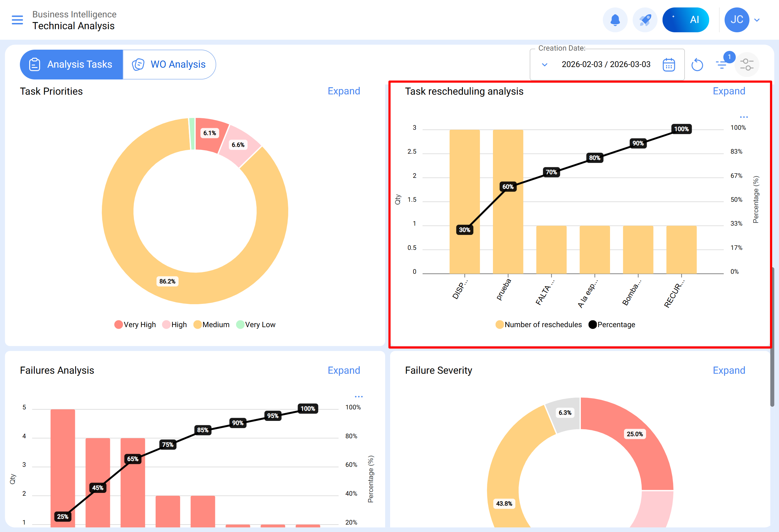Click the Percentage black legend swatch
Image resolution: width=779 pixels, height=532 pixels.
[x=593, y=325]
